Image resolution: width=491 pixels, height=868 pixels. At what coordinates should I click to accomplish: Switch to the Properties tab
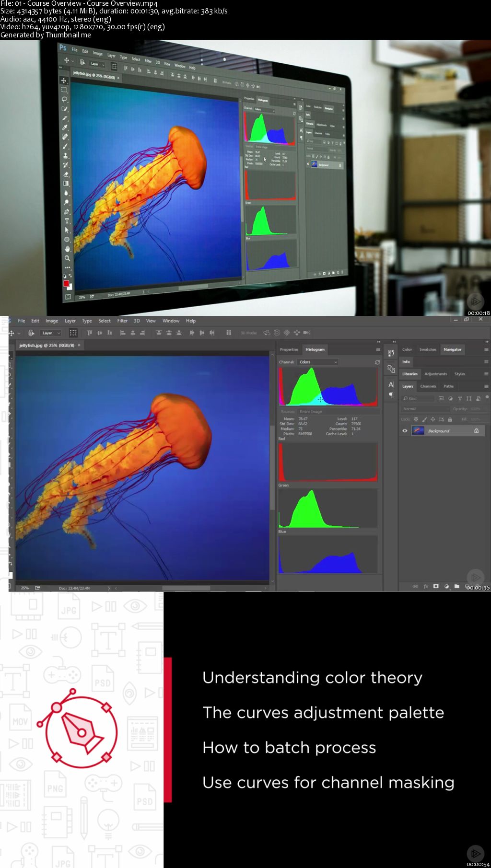pos(289,349)
